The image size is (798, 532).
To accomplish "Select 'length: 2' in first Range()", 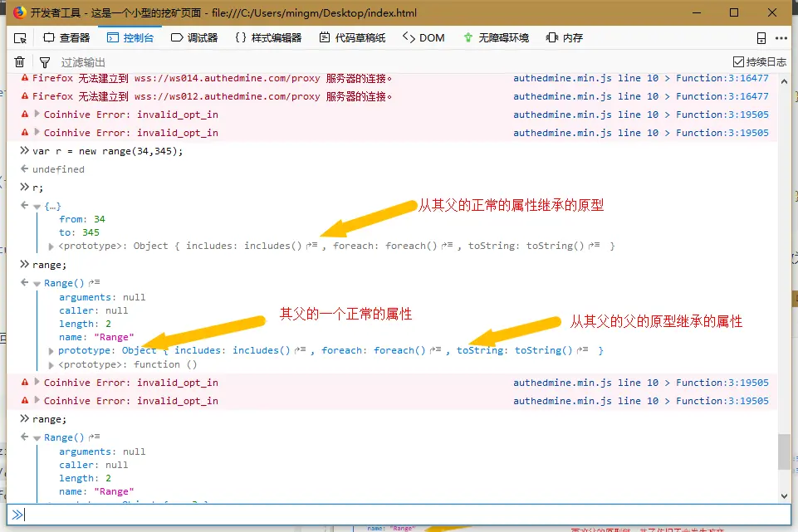I will [85, 324].
